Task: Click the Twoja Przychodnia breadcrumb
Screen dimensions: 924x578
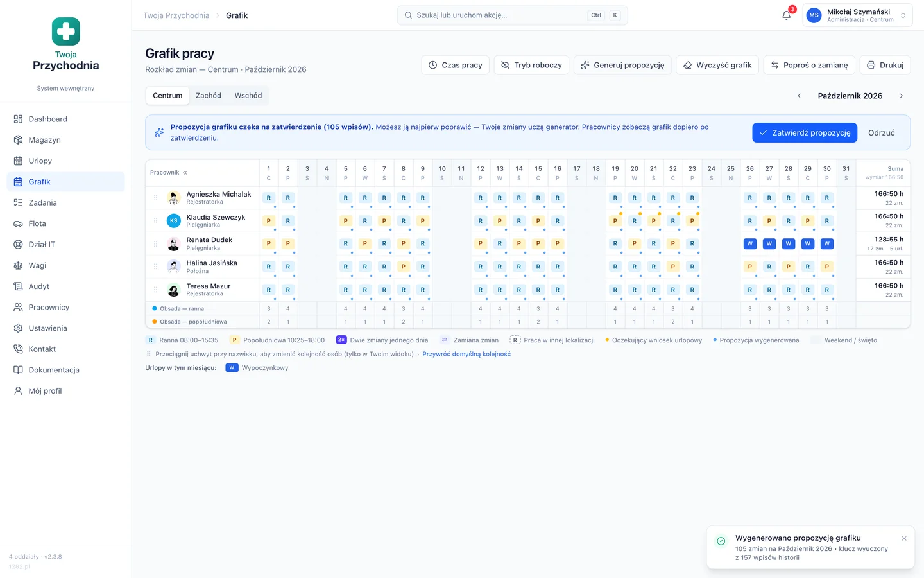Action: pyautogui.click(x=176, y=15)
